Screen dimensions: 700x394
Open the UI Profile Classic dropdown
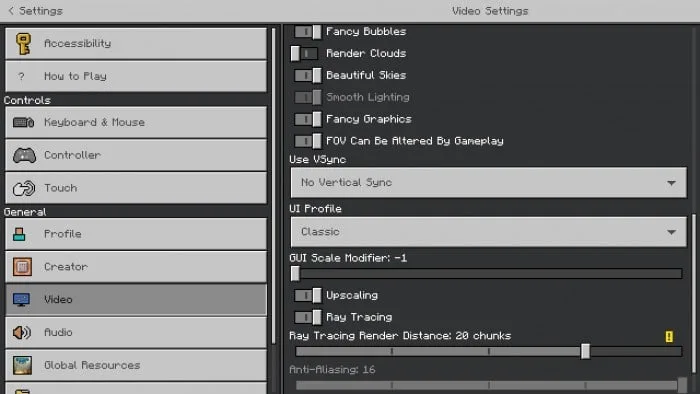coord(488,232)
